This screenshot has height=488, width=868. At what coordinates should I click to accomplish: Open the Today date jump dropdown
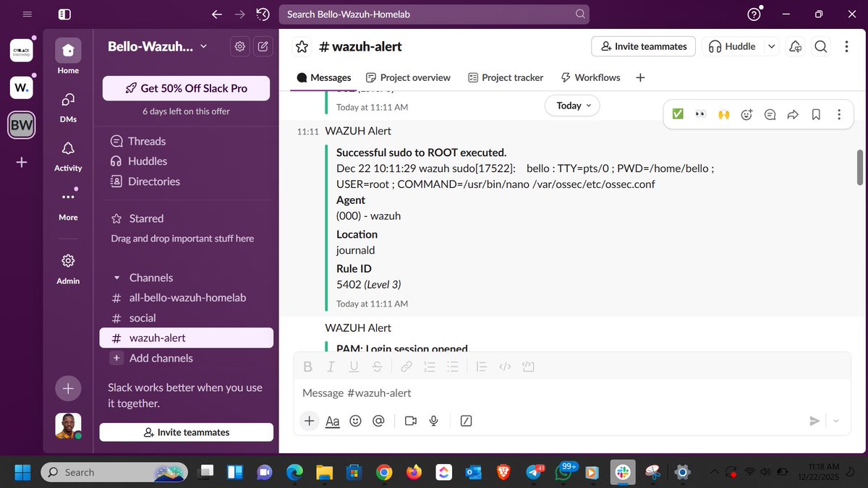click(x=572, y=106)
